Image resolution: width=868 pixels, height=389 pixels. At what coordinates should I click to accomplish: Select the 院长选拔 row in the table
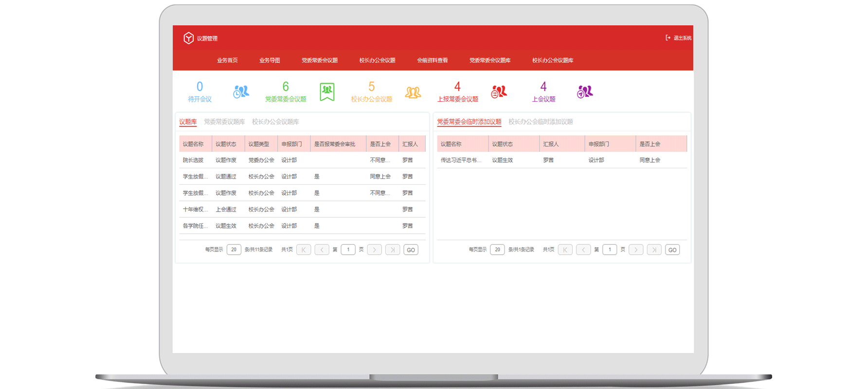click(193, 160)
